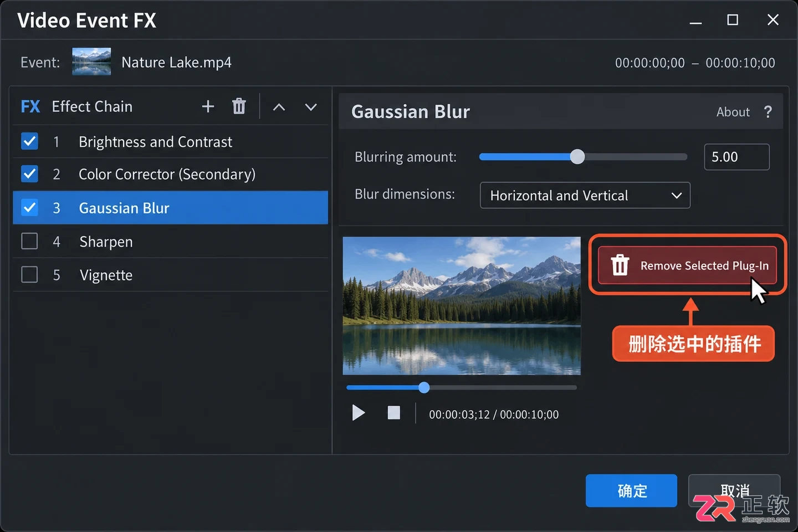This screenshot has width=798, height=532.
Task: Open the About link
Action: click(x=733, y=112)
